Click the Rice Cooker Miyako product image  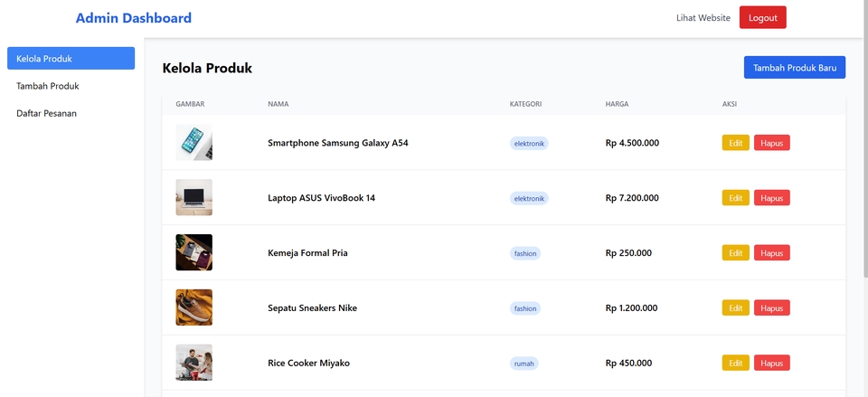tap(193, 363)
